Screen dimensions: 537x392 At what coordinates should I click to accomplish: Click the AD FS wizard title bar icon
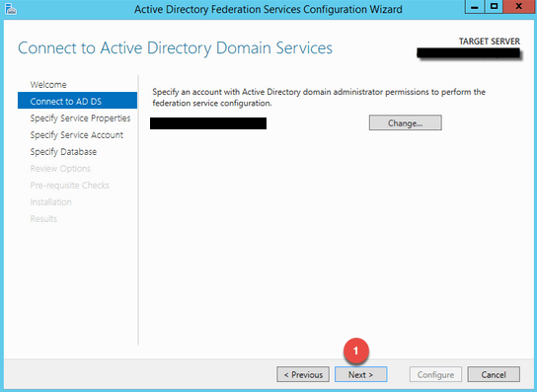point(11,9)
